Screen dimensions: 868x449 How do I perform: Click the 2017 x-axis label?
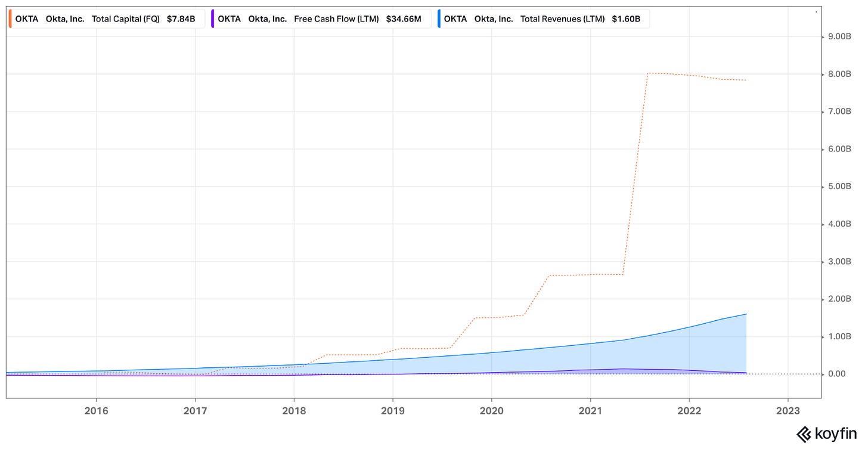tap(195, 411)
